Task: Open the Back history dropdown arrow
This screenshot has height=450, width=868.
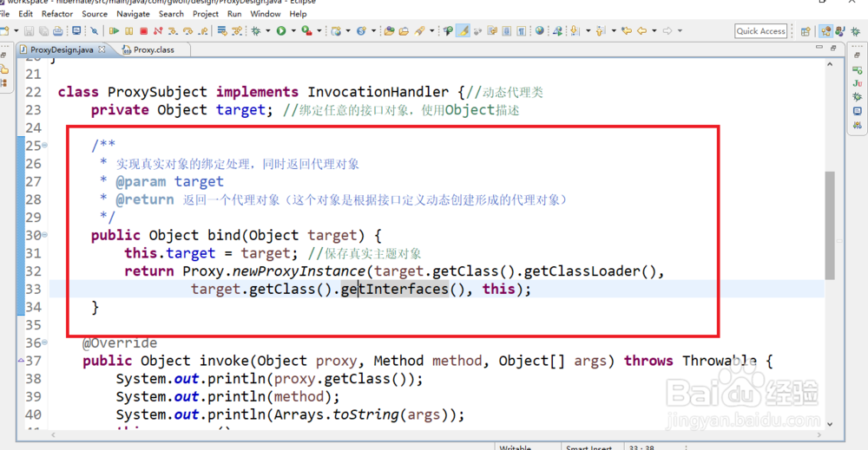Action: point(654,31)
